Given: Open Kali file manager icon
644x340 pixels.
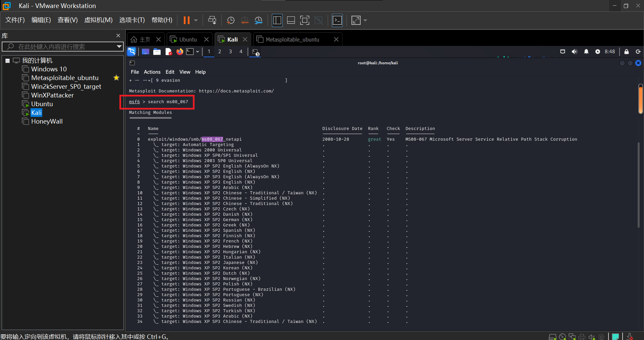Looking at the screenshot, I should point(157,52).
